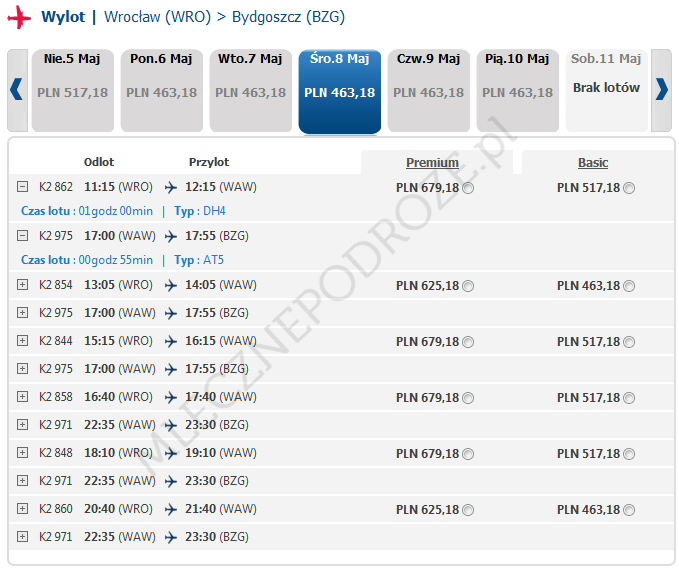Select Basic fare PLN 463,18 for K2 854
The height and width of the screenshot is (569, 679).
pyautogui.click(x=629, y=286)
